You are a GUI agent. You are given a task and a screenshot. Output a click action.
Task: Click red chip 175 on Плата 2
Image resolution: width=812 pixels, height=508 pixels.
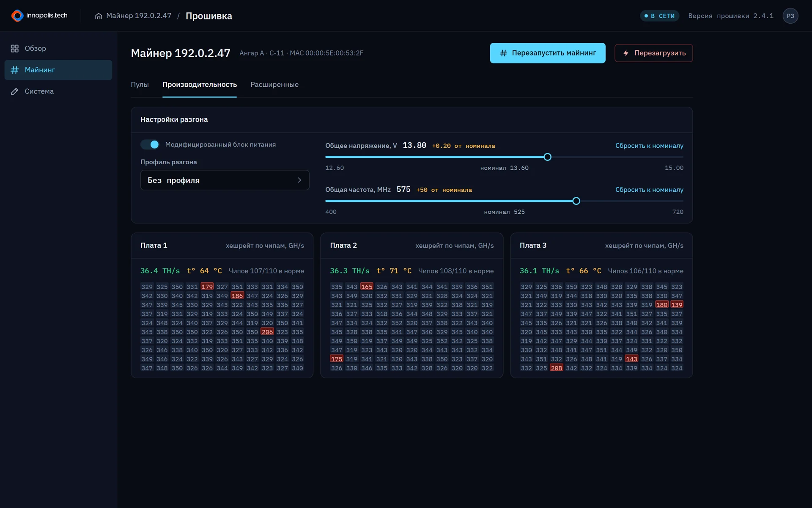pyautogui.click(x=337, y=359)
